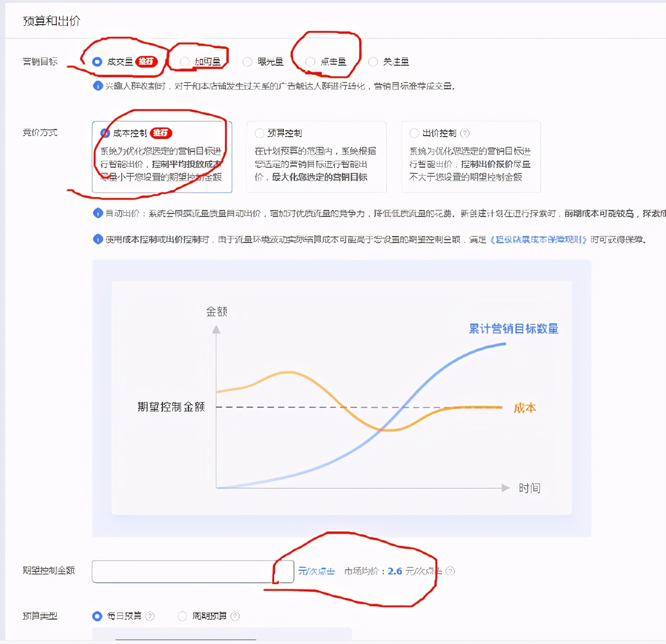This screenshot has height=644, width=666.
Task: Select the 每日预算 budget type radio
Action: tap(97, 616)
